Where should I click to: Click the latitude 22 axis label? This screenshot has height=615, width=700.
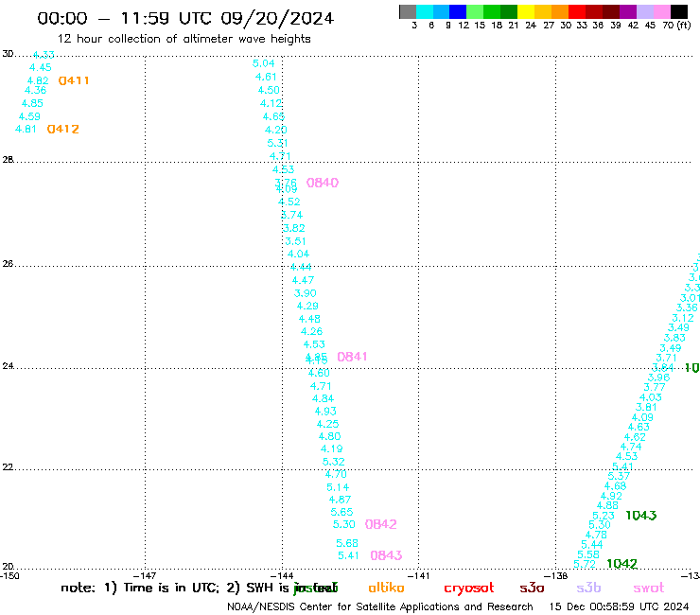8,467
